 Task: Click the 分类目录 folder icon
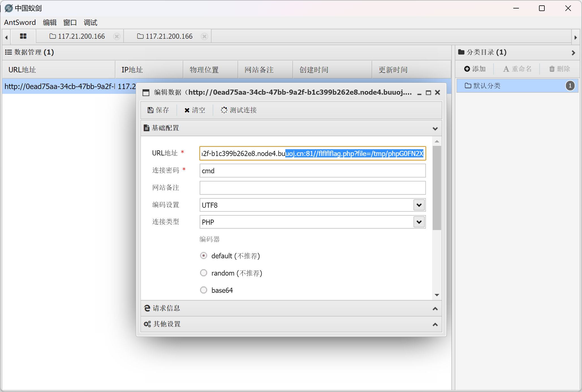pyautogui.click(x=461, y=52)
